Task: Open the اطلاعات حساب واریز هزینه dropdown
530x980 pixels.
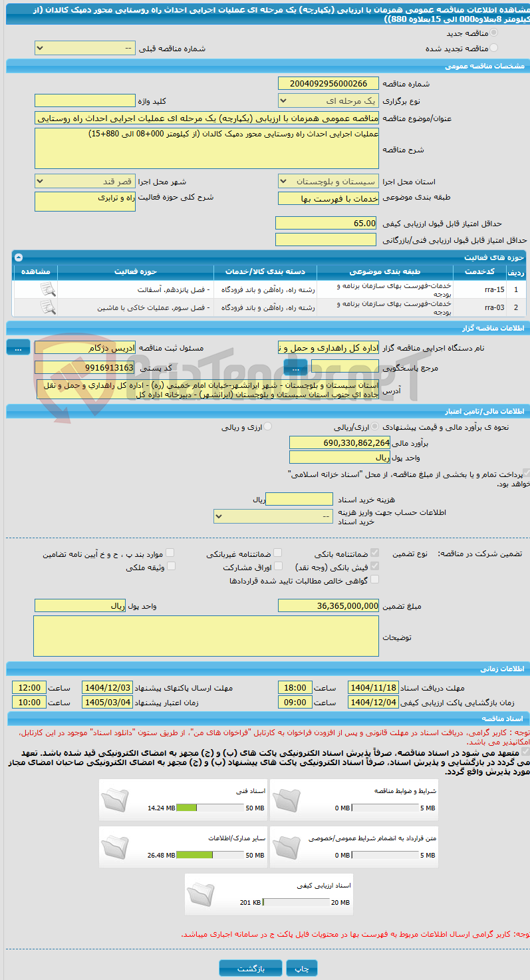Action: tap(273, 516)
